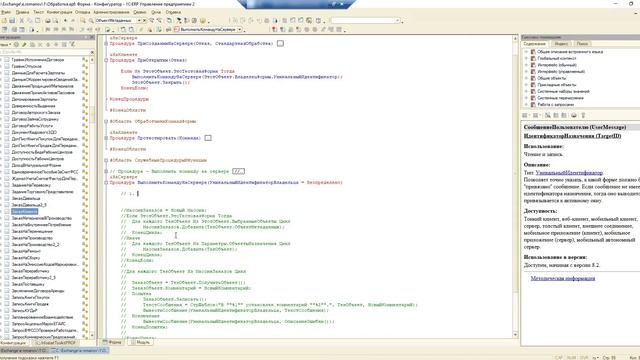
Task: Click ИдентификаторНазначения (TargetID) heading link
Action: [572, 136]
